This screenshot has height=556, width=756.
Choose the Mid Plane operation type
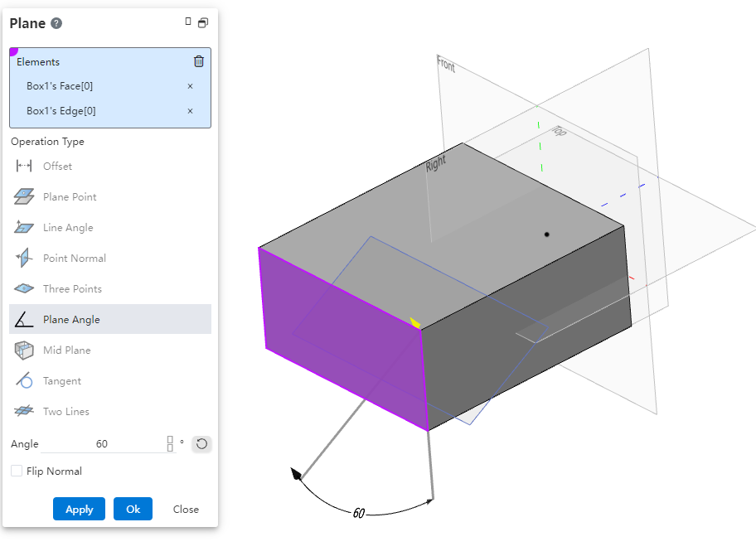[110, 351]
